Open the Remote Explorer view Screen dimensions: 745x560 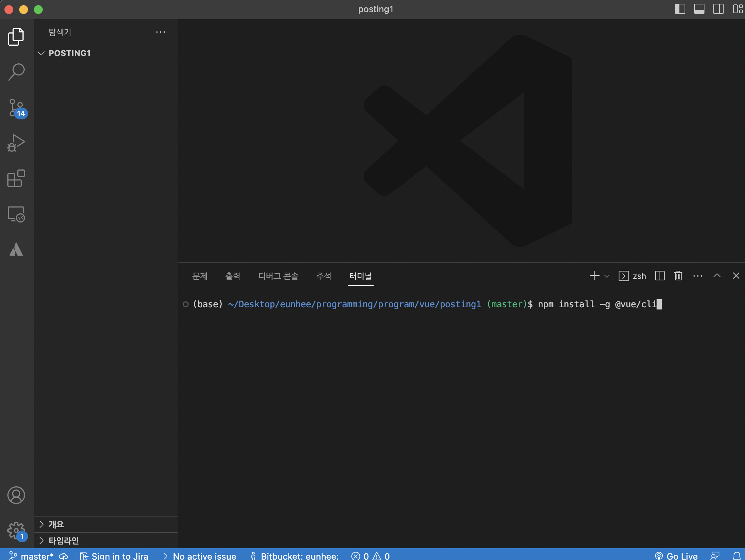coord(16,214)
